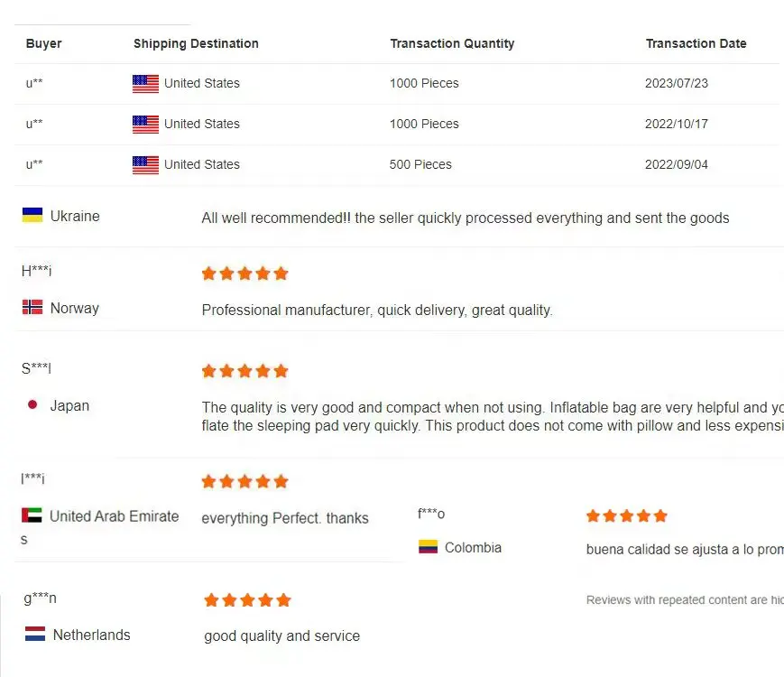Click reviewer name g***n

40,598
